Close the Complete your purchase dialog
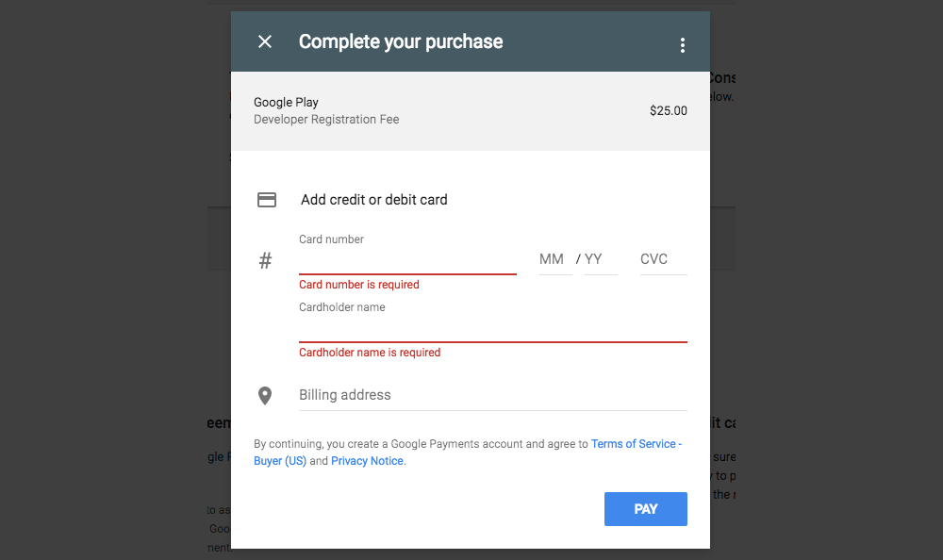The height and width of the screenshot is (560, 943). tap(265, 41)
